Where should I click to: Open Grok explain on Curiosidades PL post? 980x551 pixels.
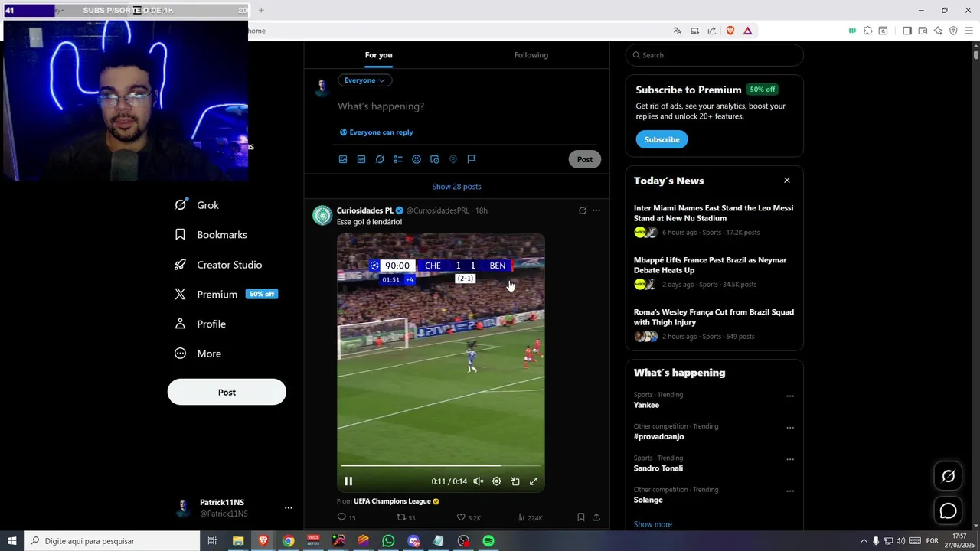click(583, 210)
